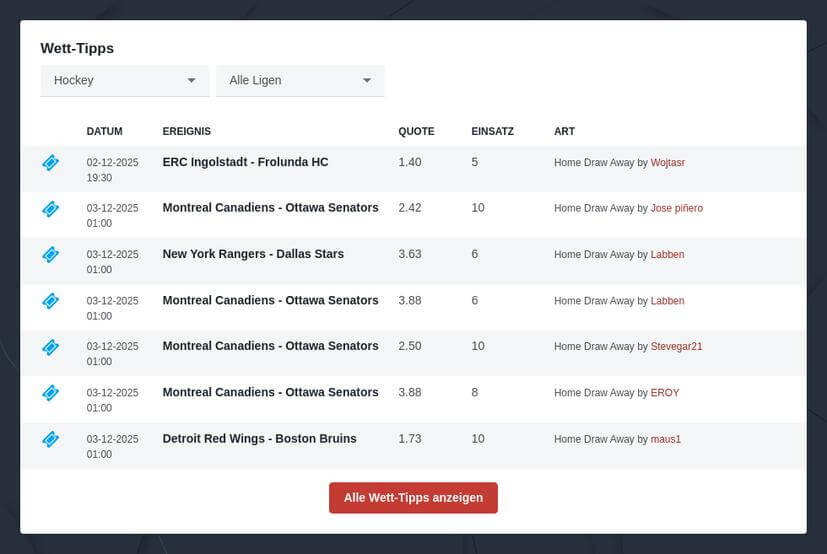827x554 pixels.
Task: Click ticket icon for New York Rangers row
Action: [51, 255]
